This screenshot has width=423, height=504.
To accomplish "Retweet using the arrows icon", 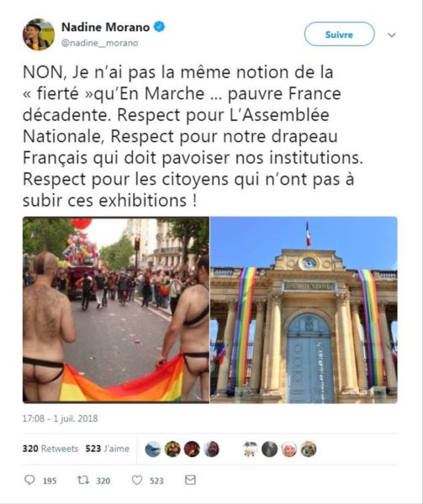I will (x=83, y=480).
